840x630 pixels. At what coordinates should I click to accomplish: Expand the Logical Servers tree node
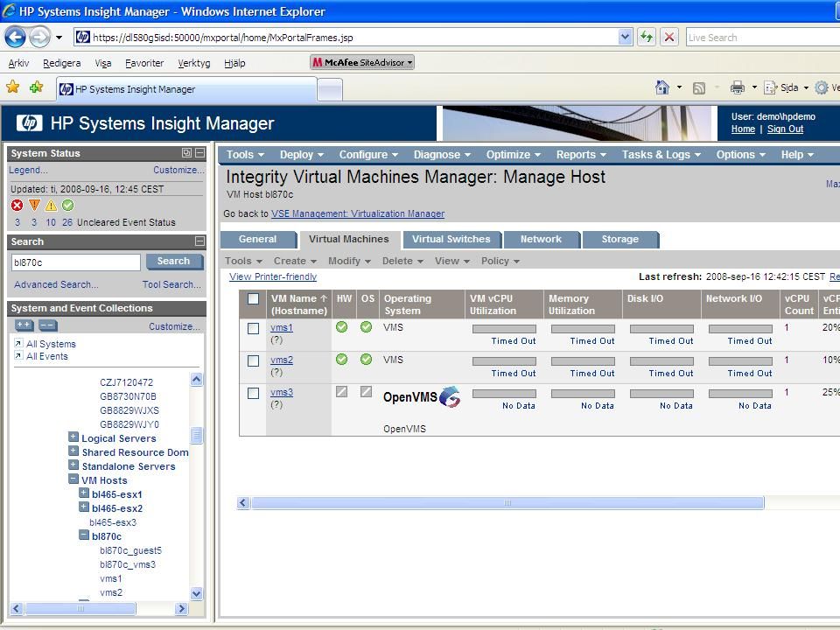tap(73, 437)
